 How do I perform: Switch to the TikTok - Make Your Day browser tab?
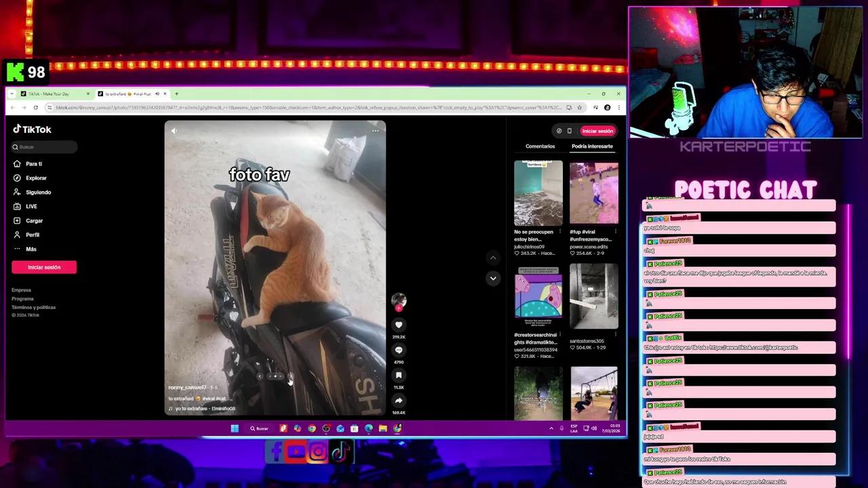54,94
